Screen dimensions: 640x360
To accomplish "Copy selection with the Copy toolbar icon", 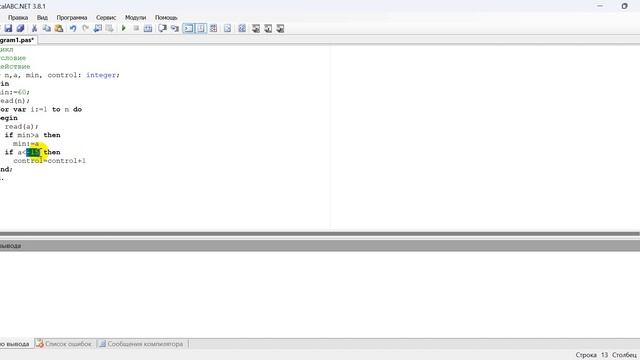I will (47, 28).
